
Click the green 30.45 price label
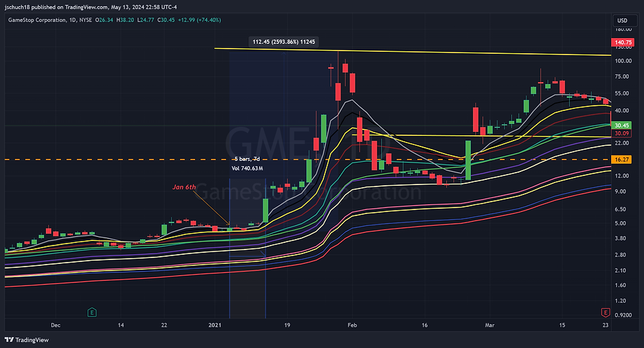(x=622, y=125)
